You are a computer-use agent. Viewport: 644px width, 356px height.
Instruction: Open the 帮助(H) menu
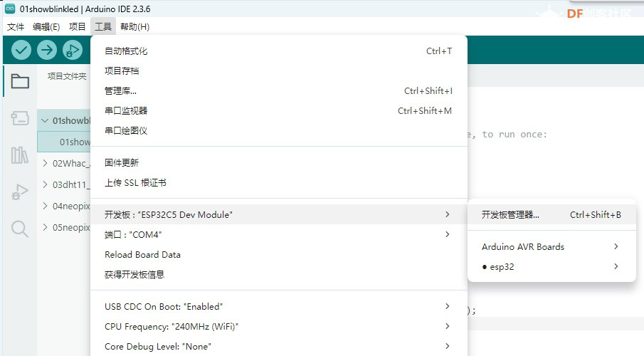[x=134, y=27]
